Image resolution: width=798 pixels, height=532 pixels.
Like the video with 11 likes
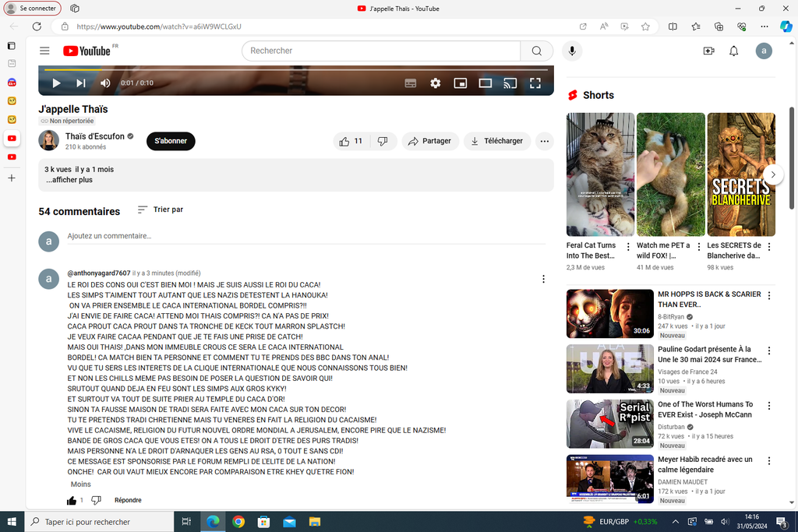(351, 141)
